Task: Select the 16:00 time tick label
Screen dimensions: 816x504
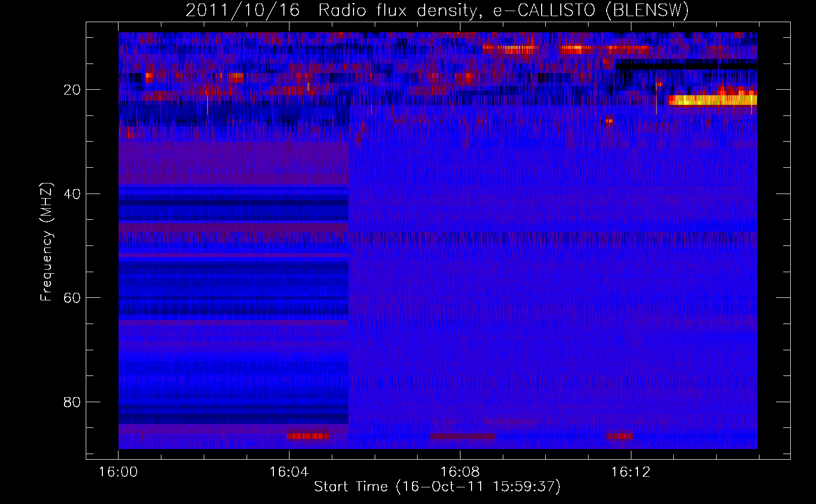Action: pyautogui.click(x=118, y=472)
